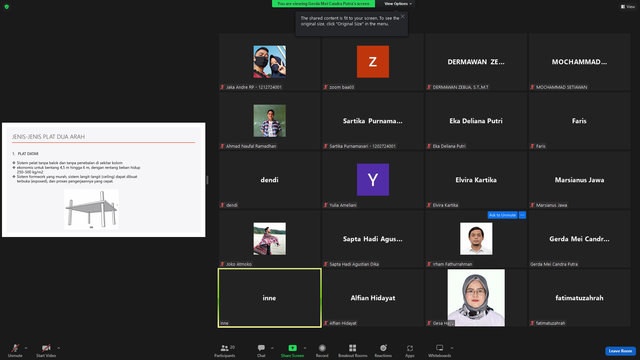Click muted mic icon beside Alfian Hidayat label
The width and height of the screenshot is (640, 360).
(326, 323)
